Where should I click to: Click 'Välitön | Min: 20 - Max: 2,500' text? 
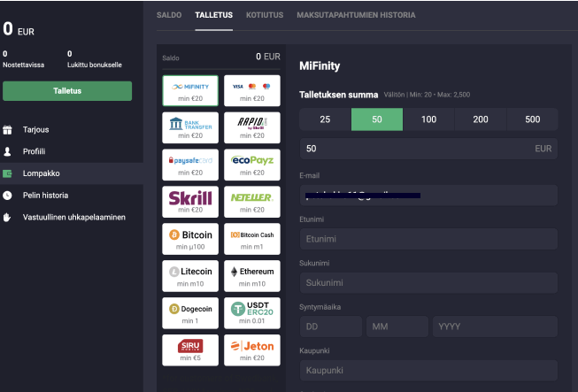(x=427, y=95)
